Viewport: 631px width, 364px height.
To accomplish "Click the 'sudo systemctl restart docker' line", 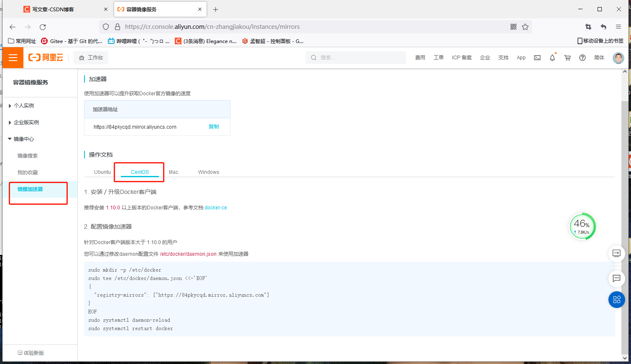I will 130,328.
